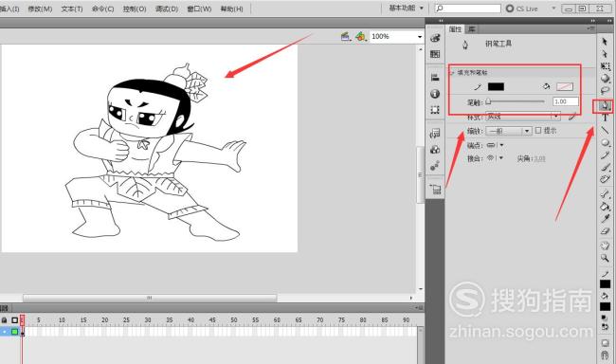
Task: Select the Hand tool
Action: coord(605,246)
